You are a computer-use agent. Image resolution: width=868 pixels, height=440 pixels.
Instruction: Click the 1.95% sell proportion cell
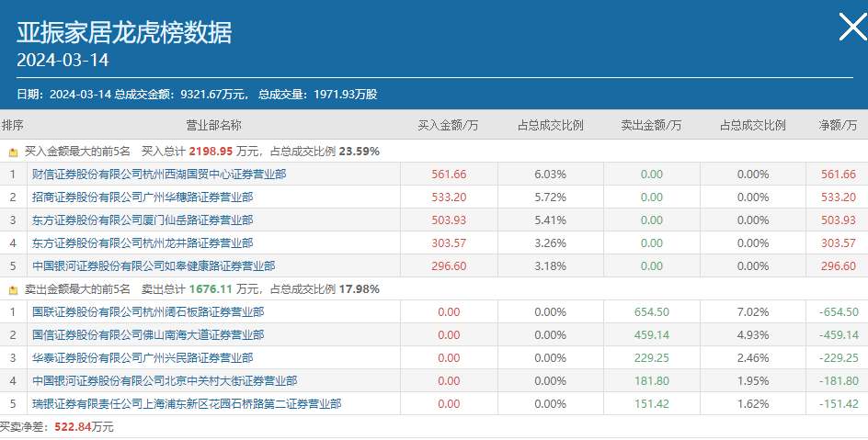pos(753,381)
